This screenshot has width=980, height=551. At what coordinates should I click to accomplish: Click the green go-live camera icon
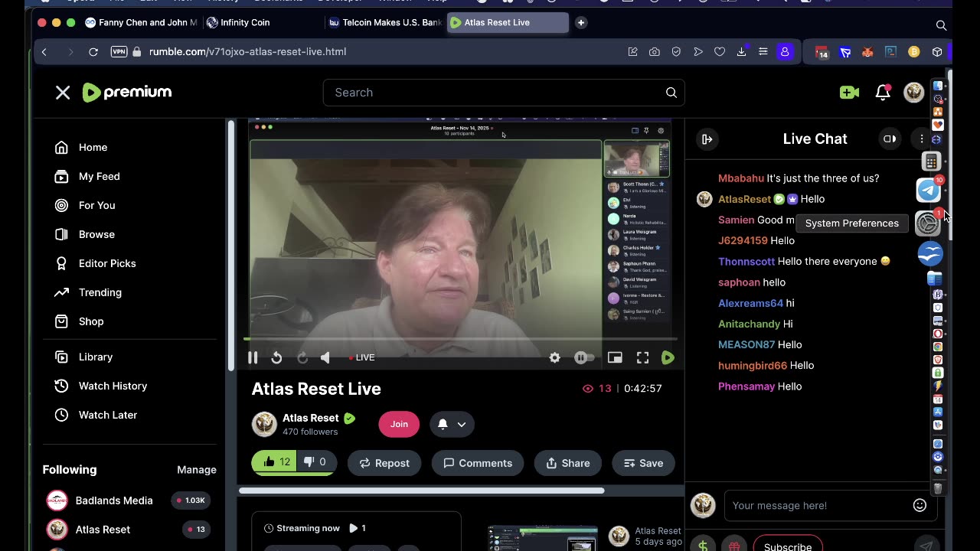[849, 93]
